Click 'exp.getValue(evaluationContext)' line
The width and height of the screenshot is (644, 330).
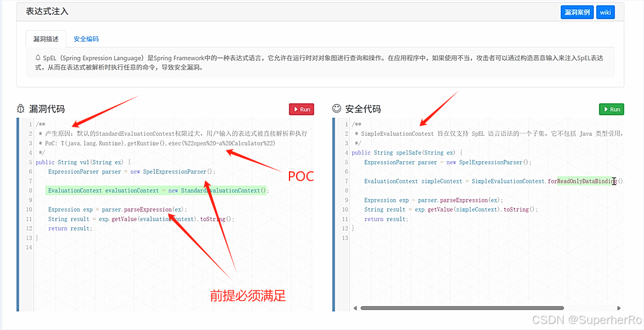(141, 219)
